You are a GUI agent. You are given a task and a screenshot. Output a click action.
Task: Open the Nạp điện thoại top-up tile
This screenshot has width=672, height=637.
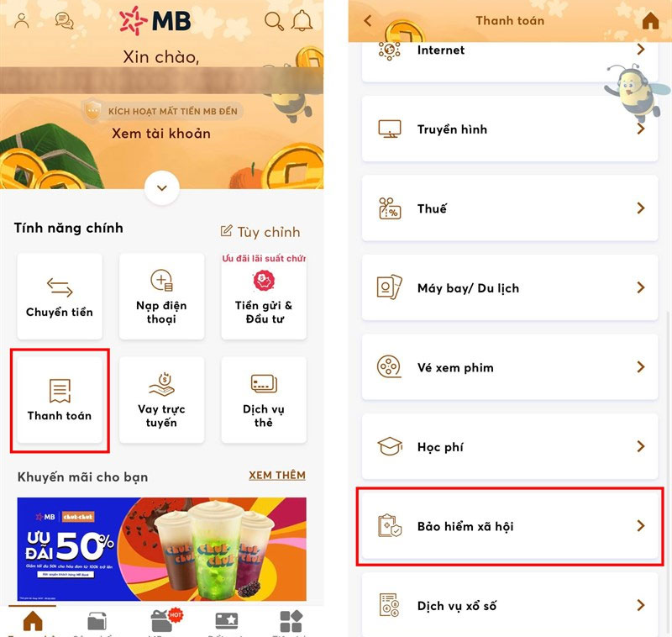click(x=161, y=296)
